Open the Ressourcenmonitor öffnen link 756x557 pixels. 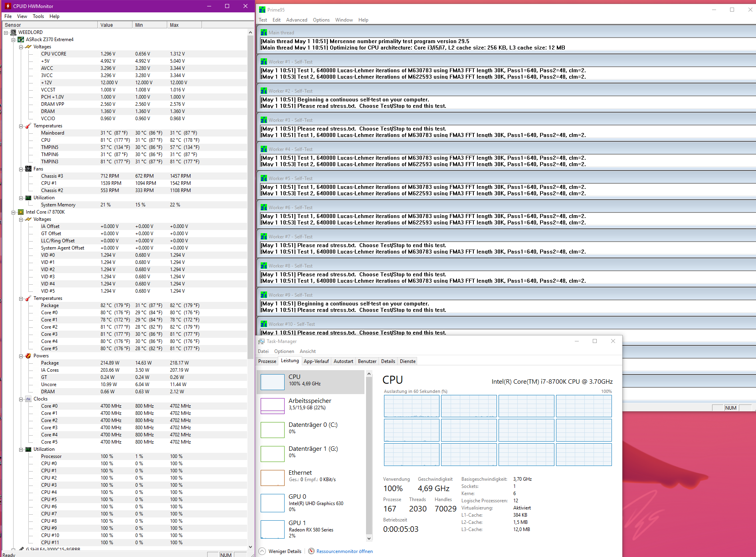[x=344, y=551]
